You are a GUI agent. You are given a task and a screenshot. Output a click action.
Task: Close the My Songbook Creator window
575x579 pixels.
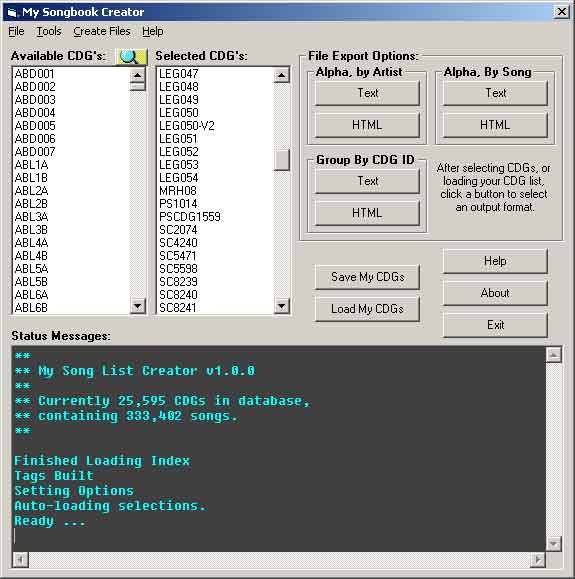(561, 12)
